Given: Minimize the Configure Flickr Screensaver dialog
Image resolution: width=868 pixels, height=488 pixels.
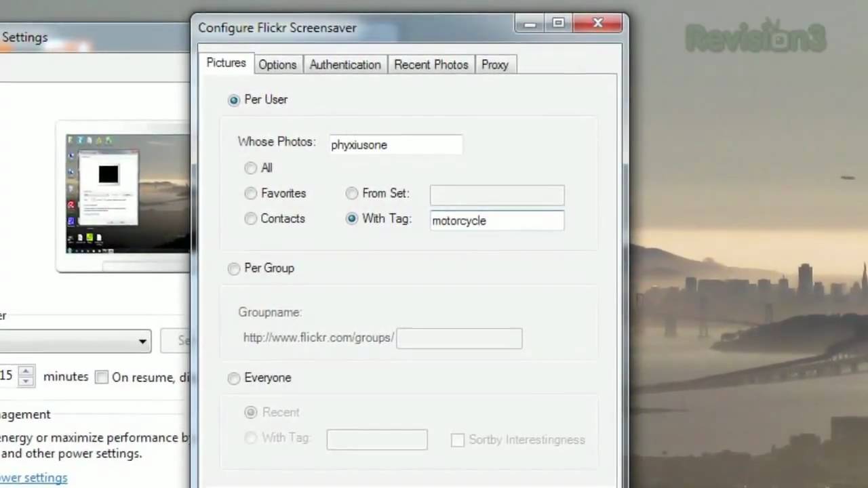Looking at the screenshot, I should click(530, 24).
